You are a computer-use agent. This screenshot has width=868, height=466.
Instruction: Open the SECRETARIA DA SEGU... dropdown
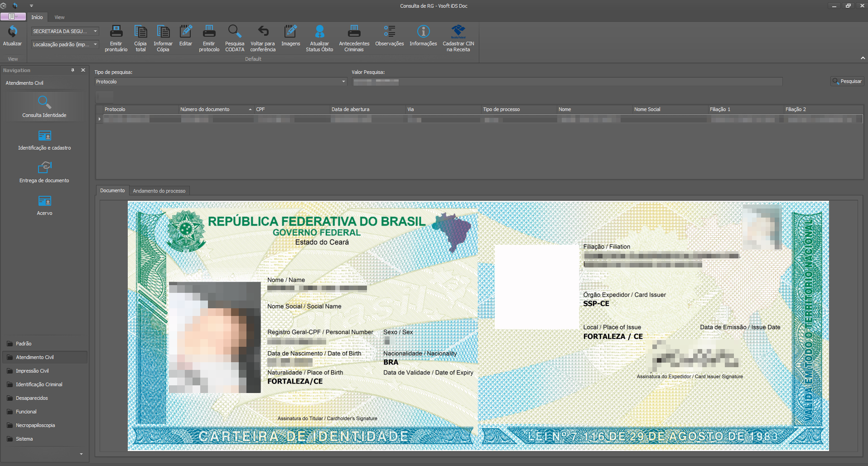point(95,31)
